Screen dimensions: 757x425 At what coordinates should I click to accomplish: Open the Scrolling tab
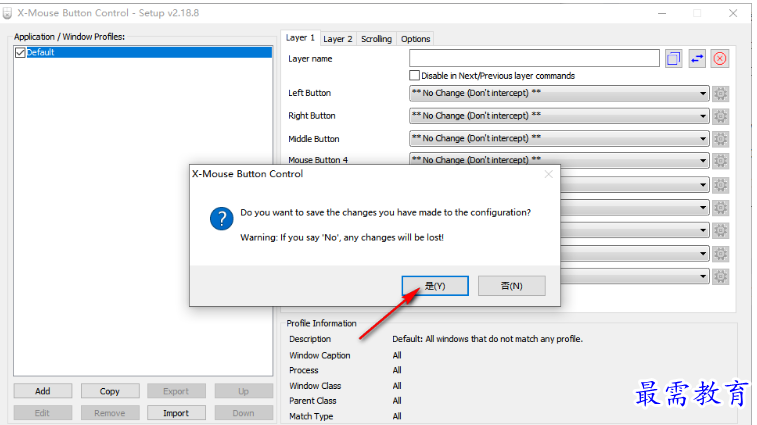377,39
